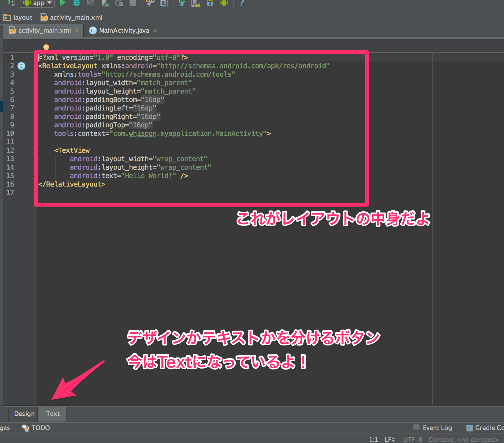The image size is (504, 443).
Task: Click fold end marker at line 16
Action: click(34, 184)
